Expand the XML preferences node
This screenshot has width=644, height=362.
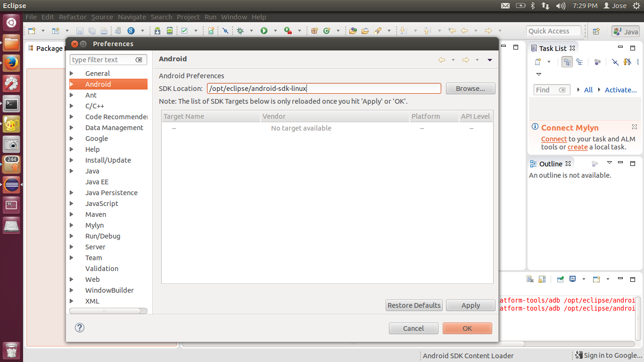click(x=72, y=301)
